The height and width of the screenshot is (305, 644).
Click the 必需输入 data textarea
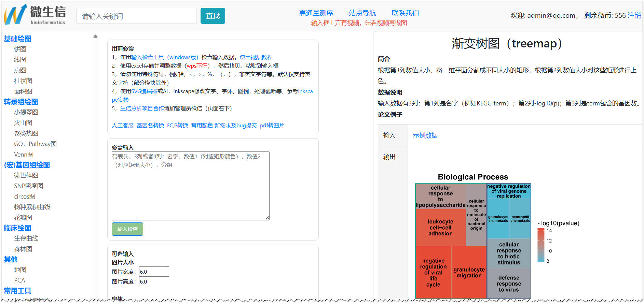[191, 186]
